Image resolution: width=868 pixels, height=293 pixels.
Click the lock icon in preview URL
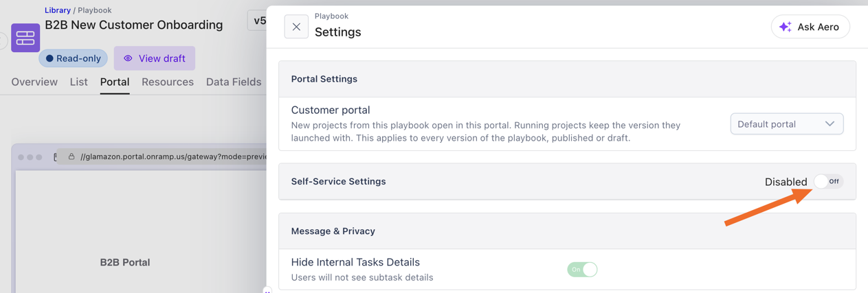(x=71, y=156)
